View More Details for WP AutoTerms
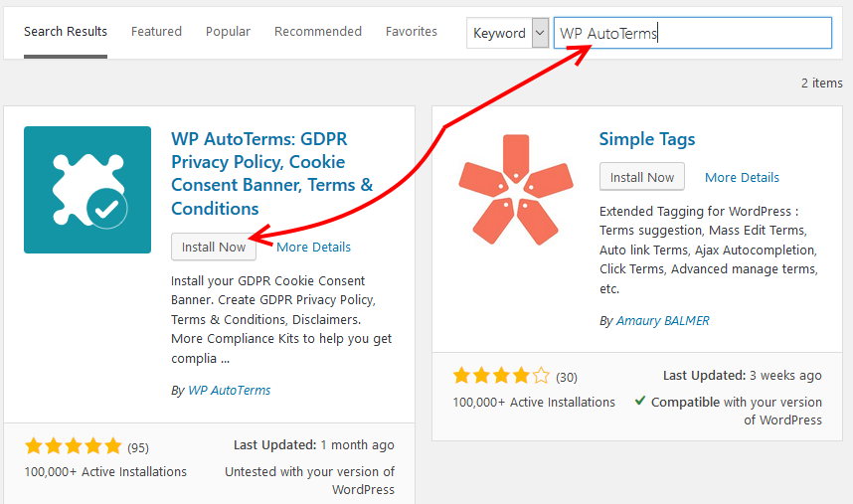This screenshot has height=504, width=853. pyautogui.click(x=313, y=247)
